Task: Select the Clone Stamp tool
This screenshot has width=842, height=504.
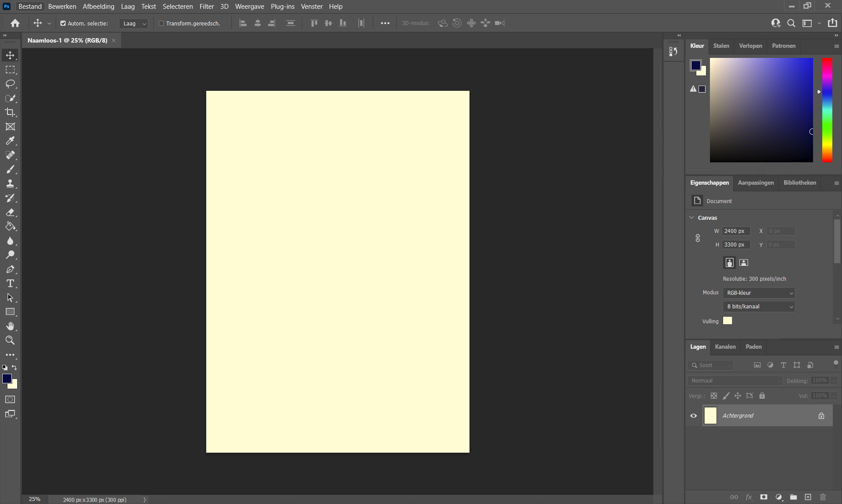Action: click(10, 183)
